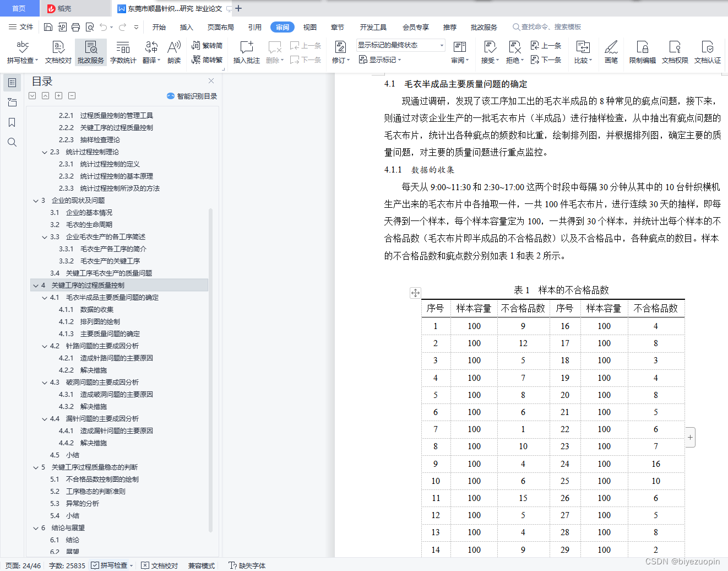The width and height of the screenshot is (728, 571).
Task: Click the redo arrow icon
Action: (x=122, y=27)
